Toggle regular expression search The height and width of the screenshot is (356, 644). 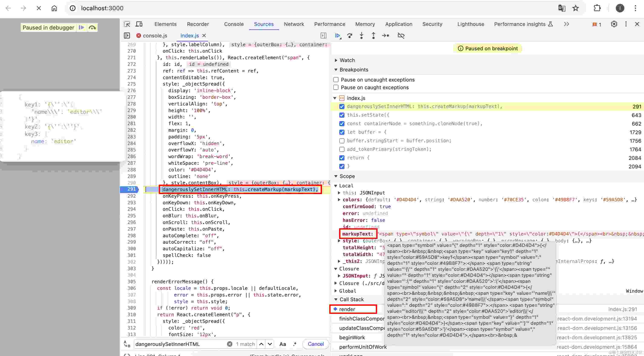(295, 344)
